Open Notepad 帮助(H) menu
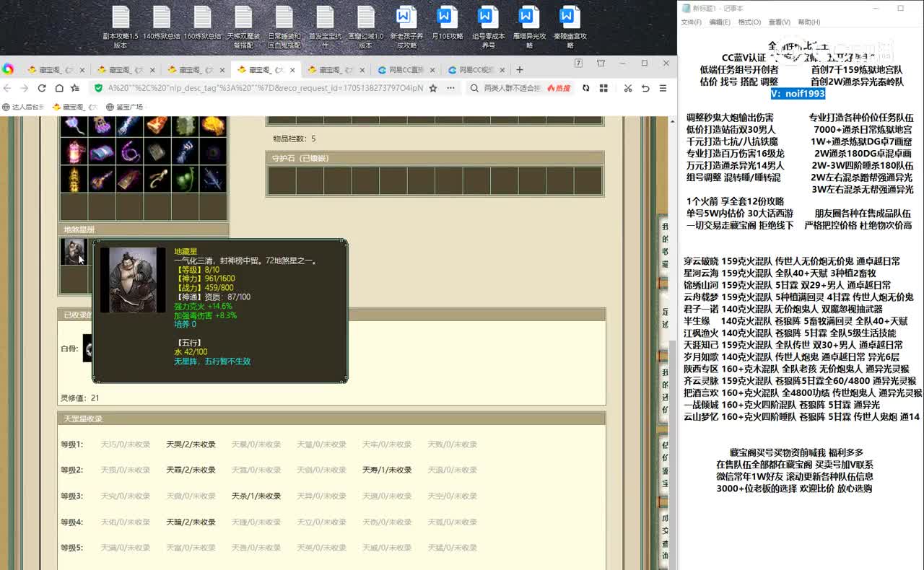 pos(808,22)
